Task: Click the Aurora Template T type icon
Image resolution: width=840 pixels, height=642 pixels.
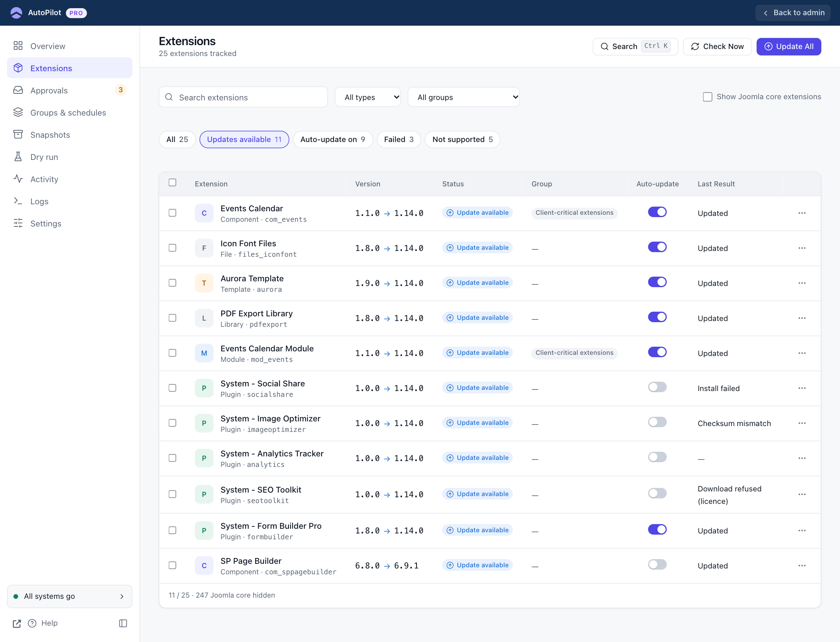Action: pyautogui.click(x=204, y=283)
